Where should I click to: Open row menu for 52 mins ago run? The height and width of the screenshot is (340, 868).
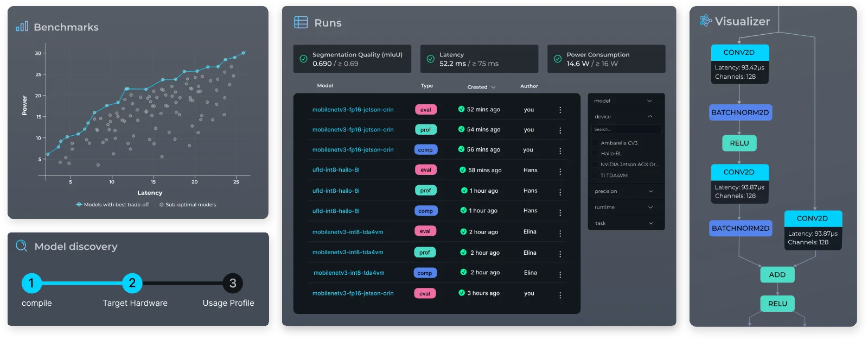(560, 110)
